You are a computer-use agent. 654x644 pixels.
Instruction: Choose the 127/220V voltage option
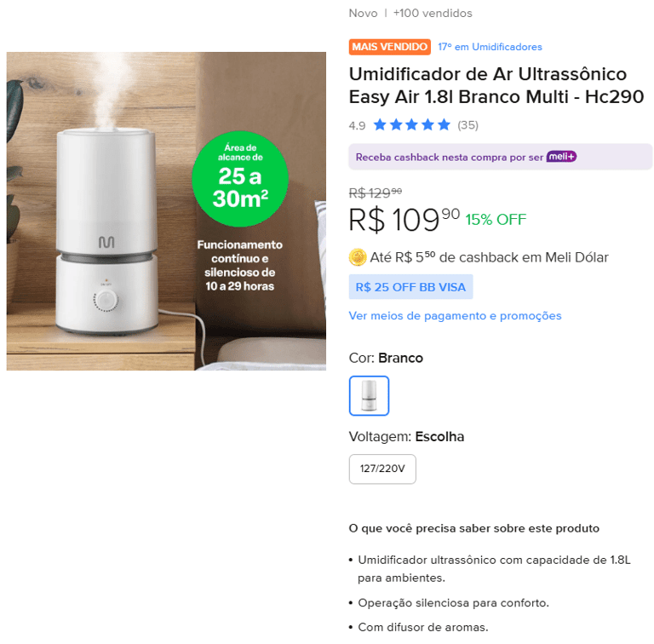[382, 469]
